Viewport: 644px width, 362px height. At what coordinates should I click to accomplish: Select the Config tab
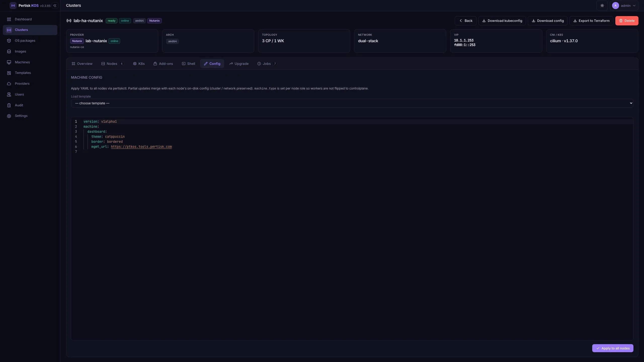212,64
